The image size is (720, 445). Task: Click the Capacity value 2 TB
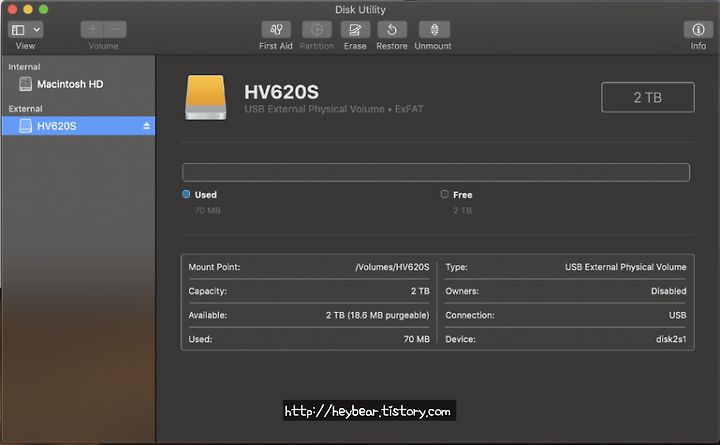[x=420, y=291]
